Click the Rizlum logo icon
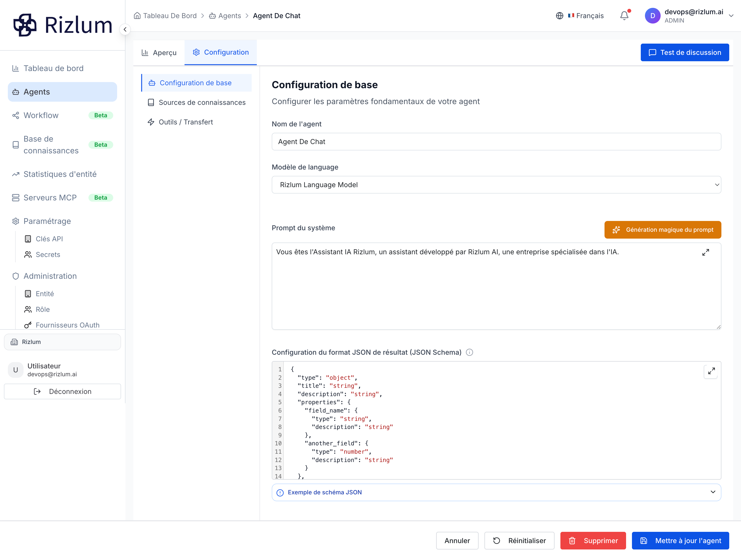The width and height of the screenshot is (741, 560). 25,25
